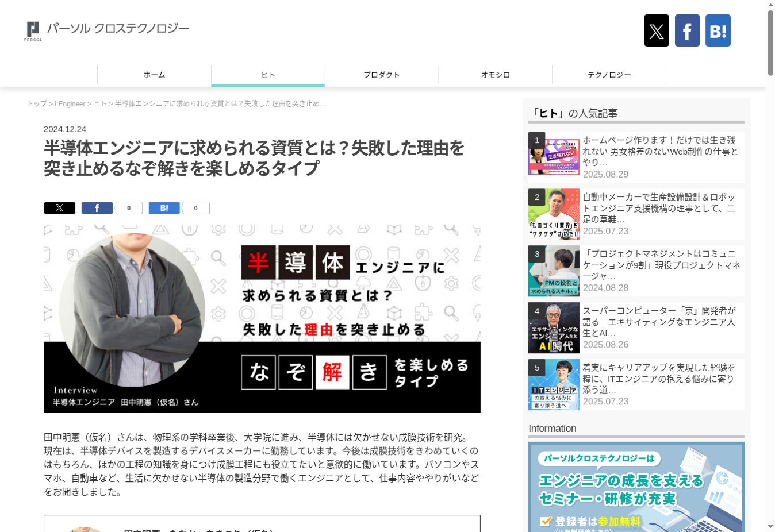This screenshot has height=532, width=775.
Task: Click small X share button under title
Action: coord(60,208)
